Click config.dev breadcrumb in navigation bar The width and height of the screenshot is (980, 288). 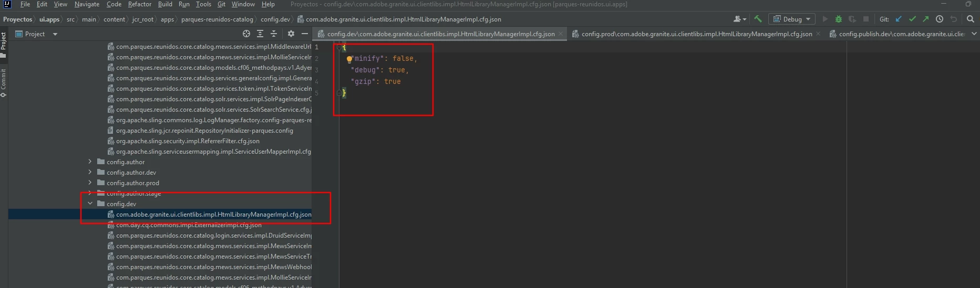tap(275, 19)
